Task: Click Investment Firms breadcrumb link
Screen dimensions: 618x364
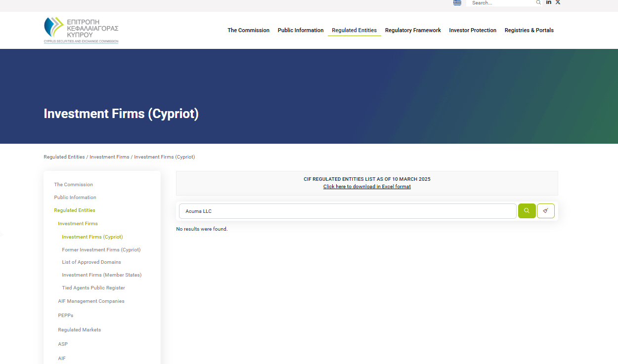Action: (x=109, y=157)
